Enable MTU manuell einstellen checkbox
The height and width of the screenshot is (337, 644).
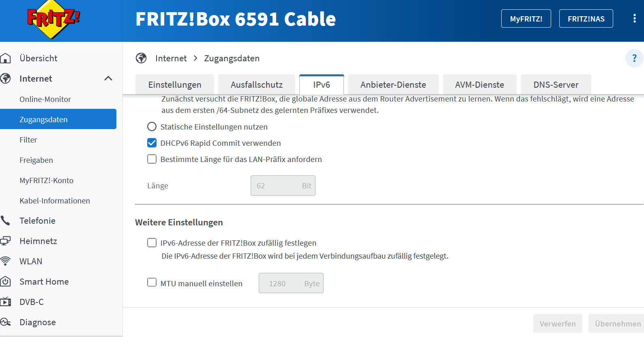coord(152,283)
